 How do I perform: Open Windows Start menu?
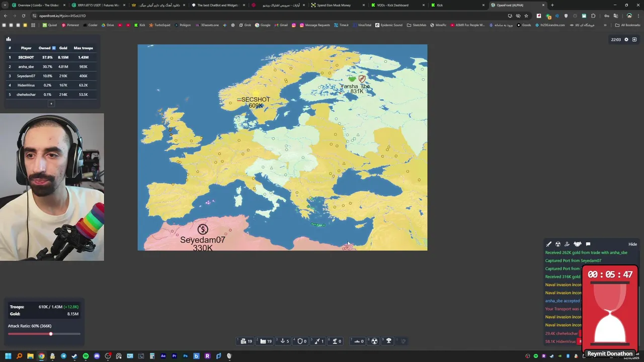[x=8, y=356]
